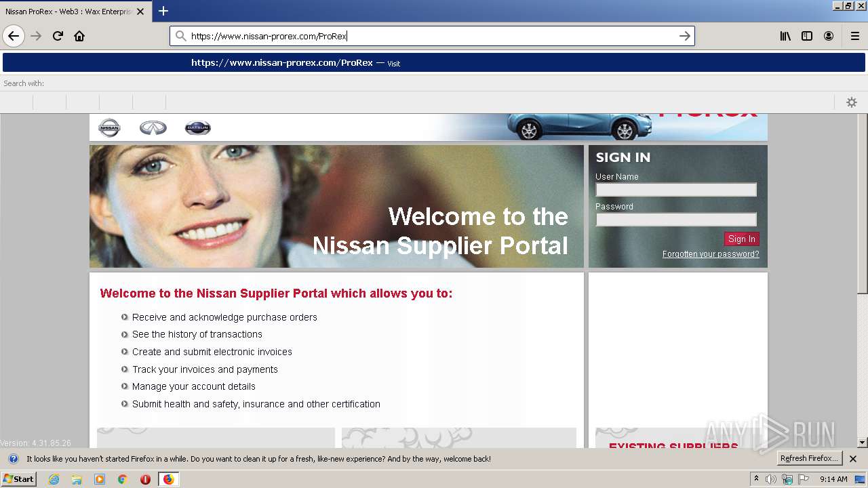
Task: Launch Chrome from the taskbar
Action: tap(123, 479)
